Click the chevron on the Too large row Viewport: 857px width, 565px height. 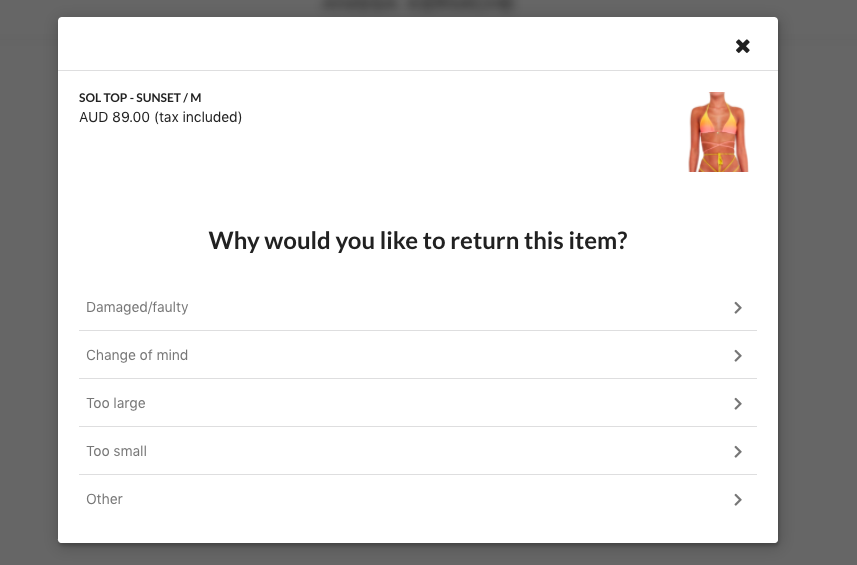(738, 404)
